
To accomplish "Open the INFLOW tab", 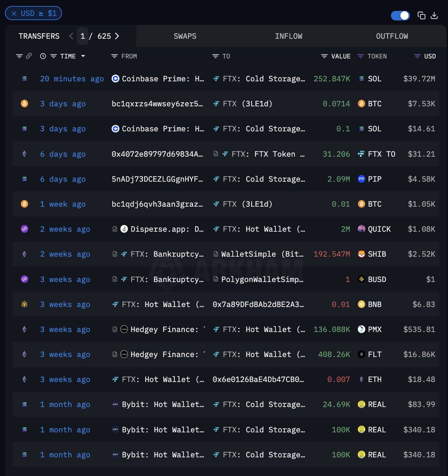I will (x=288, y=36).
